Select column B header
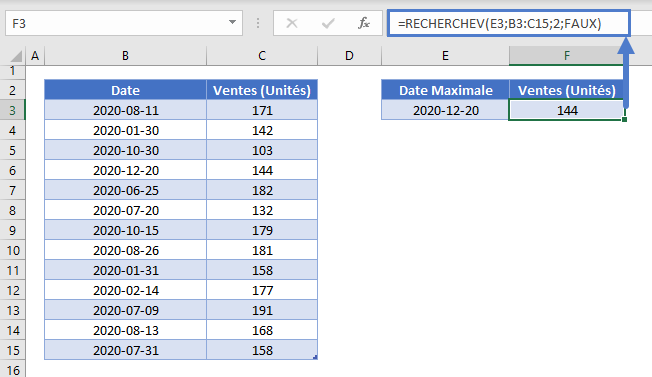This screenshot has height=377, width=652. (x=125, y=56)
